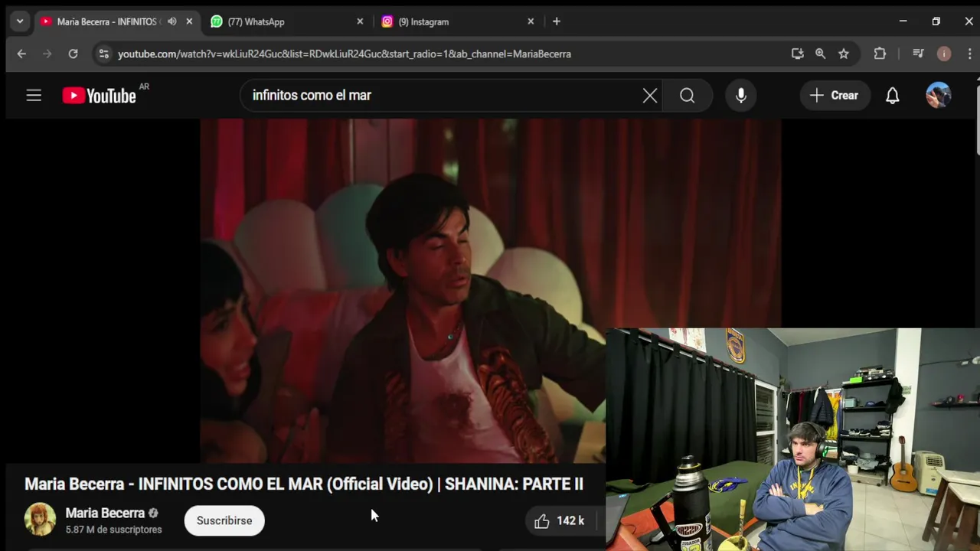Open the zoom level icon
The image size is (980, 551).
pyautogui.click(x=821, y=54)
